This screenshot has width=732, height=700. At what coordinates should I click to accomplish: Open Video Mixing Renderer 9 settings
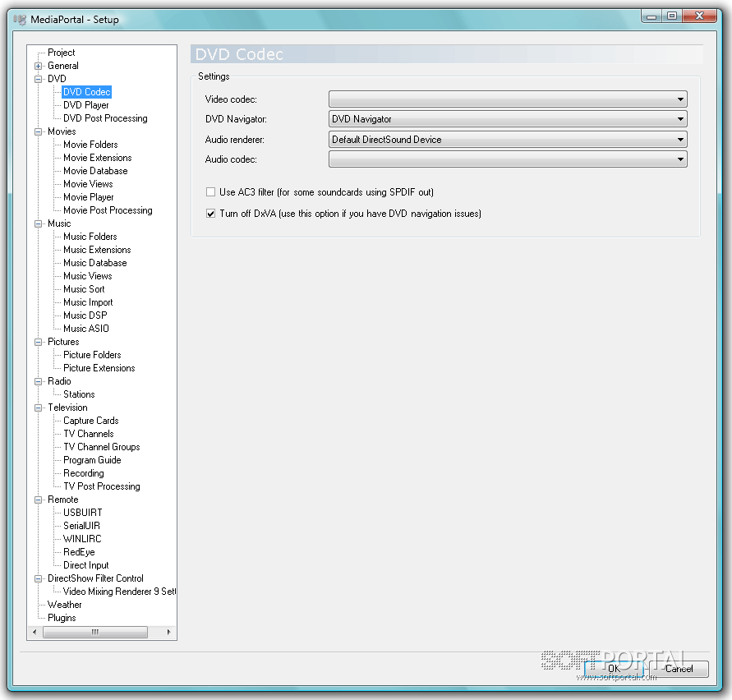119,592
